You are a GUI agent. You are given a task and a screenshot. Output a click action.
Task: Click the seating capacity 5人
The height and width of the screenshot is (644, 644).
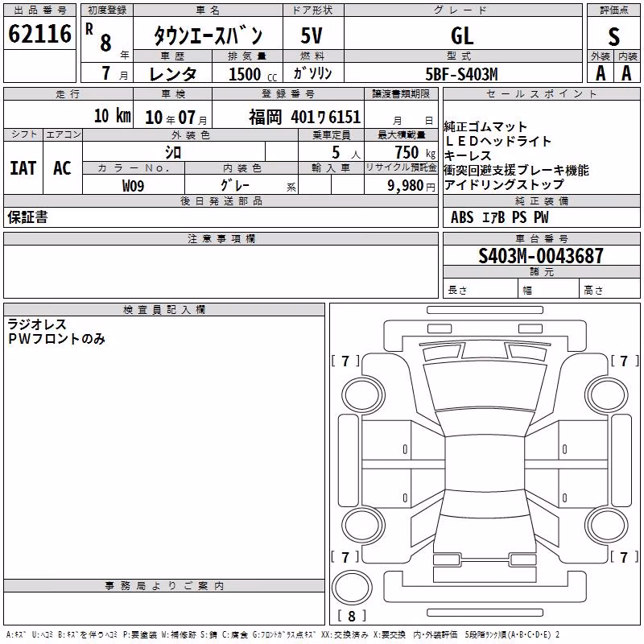[x=346, y=153]
